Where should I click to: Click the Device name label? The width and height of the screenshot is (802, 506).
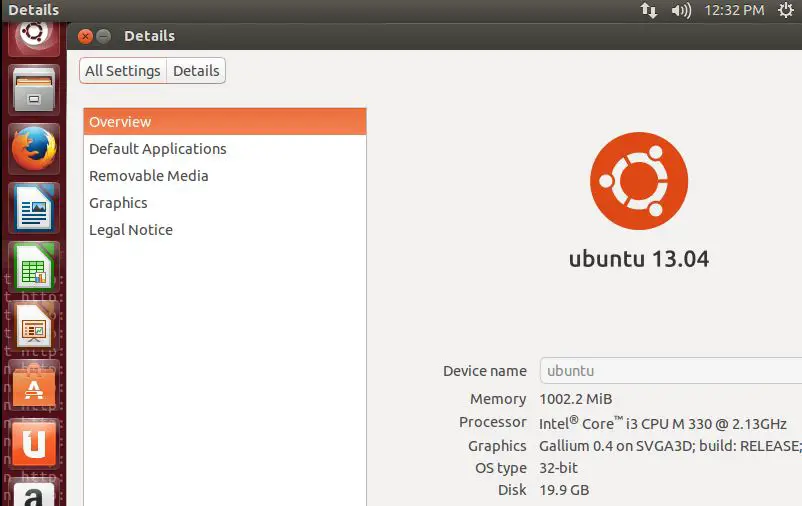(484, 371)
